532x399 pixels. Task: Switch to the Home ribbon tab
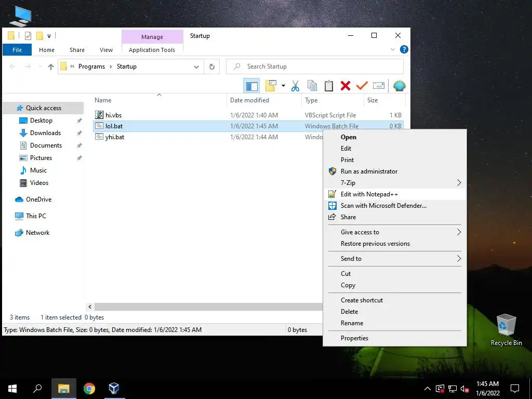click(x=47, y=50)
